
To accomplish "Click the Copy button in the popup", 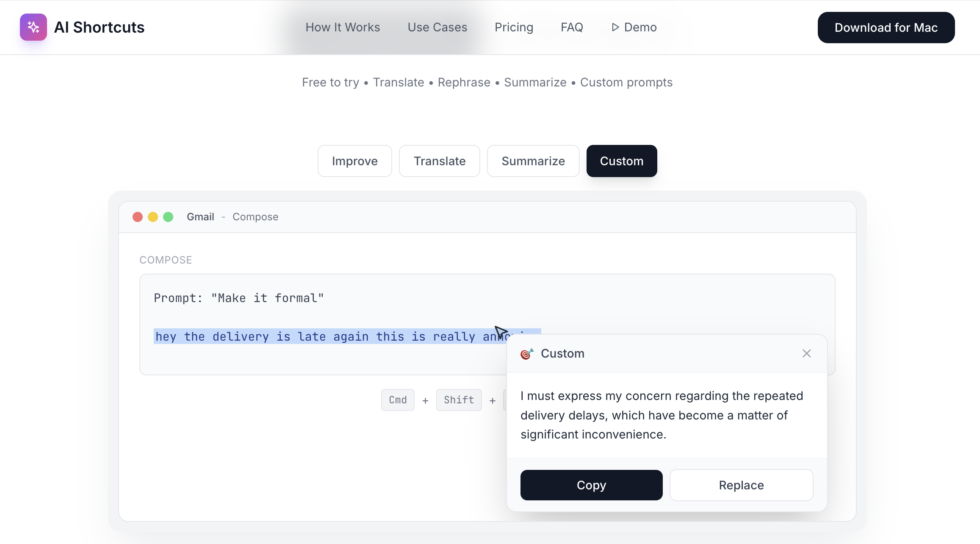I will 591,485.
